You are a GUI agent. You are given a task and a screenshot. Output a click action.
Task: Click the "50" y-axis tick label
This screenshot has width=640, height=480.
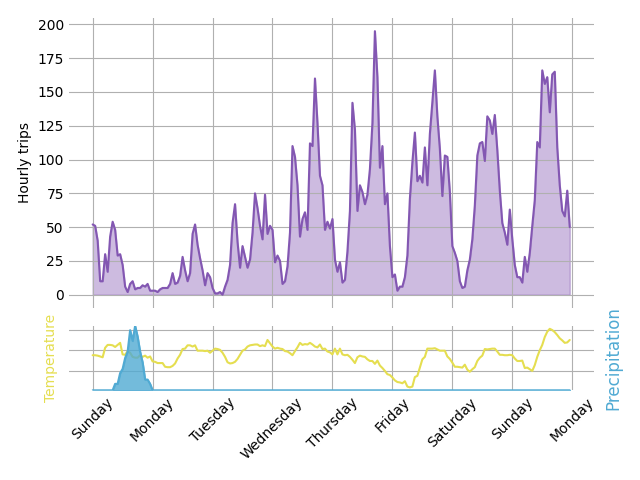[x=55, y=228]
